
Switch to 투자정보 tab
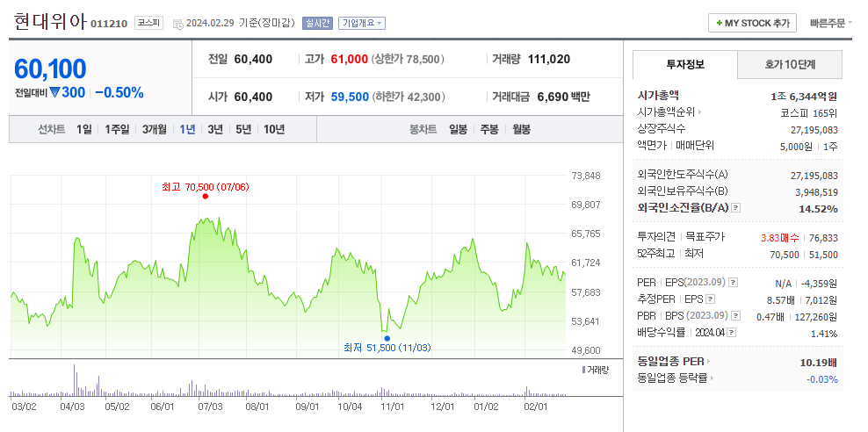[684, 64]
